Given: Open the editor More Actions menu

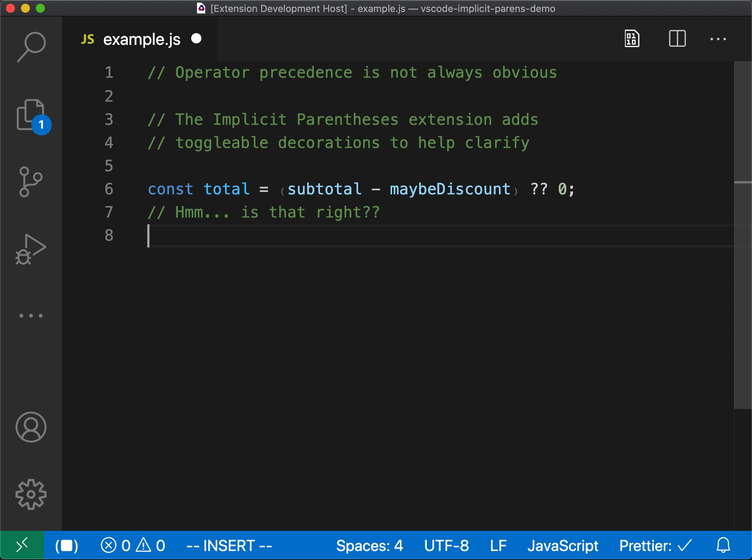Looking at the screenshot, I should click(718, 39).
